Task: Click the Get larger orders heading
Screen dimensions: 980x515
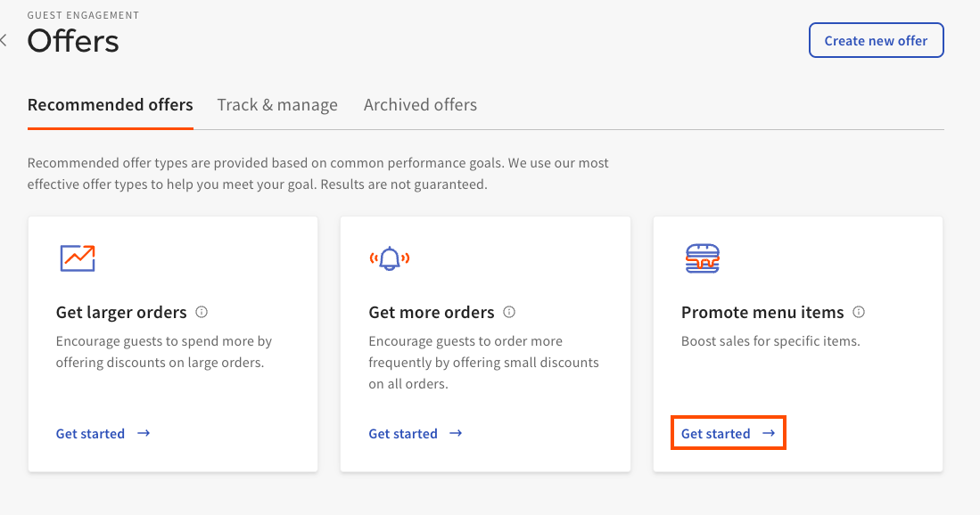Action: coord(121,312)
